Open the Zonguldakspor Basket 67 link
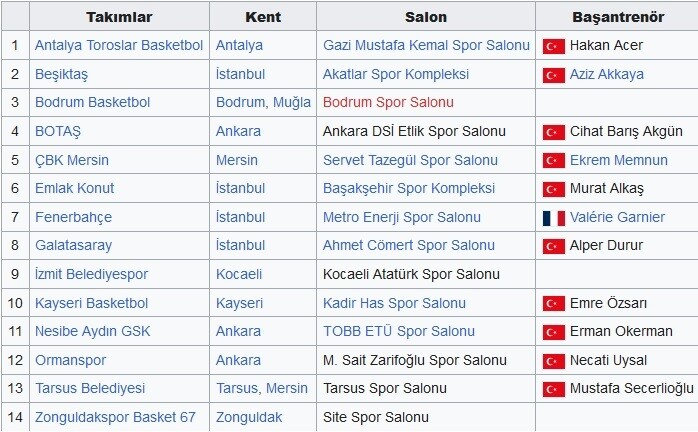The width and height of the screenshot is (698, 432). [x=115, y=417]
